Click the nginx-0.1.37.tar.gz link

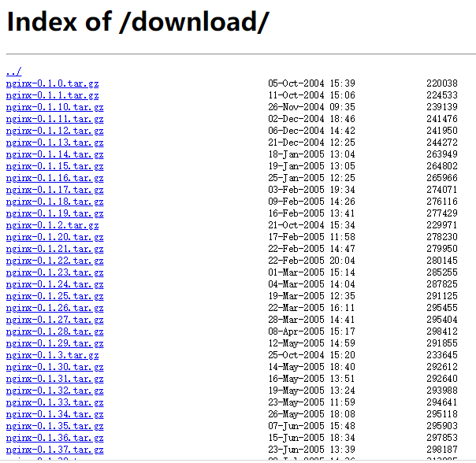54,450
